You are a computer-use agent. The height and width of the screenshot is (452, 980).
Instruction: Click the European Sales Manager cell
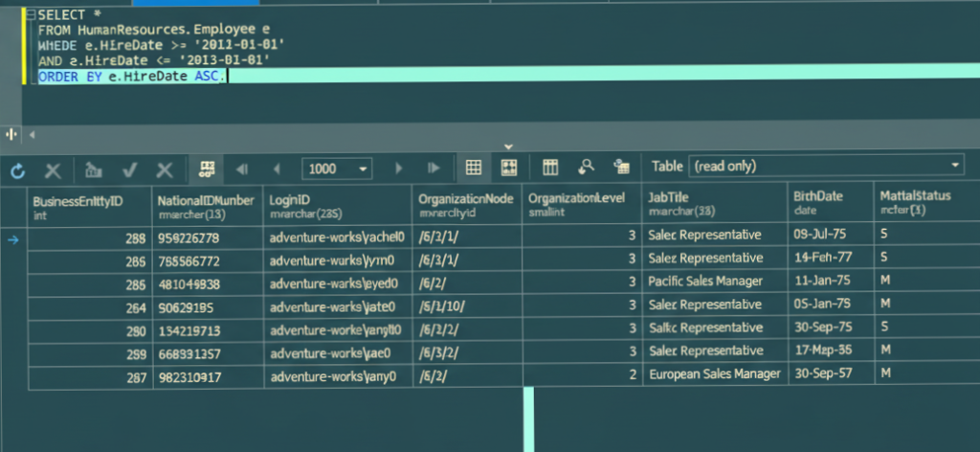pyautogui.click(x=714, y=373)
